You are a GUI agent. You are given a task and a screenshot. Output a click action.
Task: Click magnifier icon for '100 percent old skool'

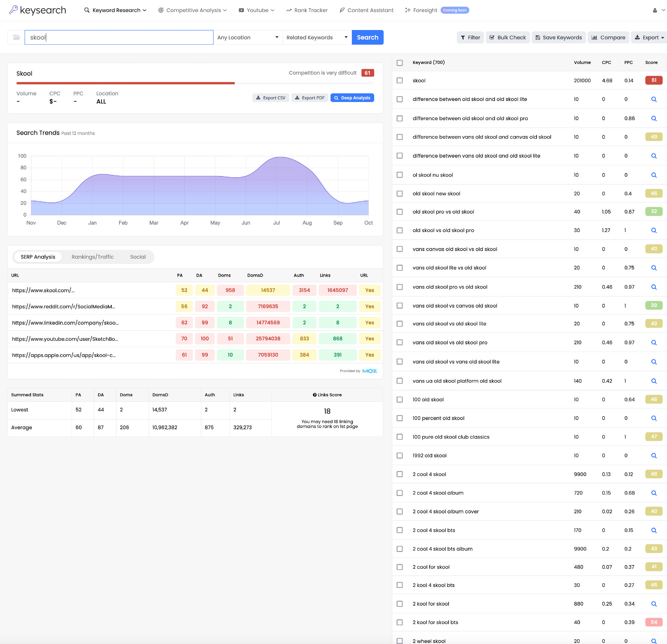point(654,418)
